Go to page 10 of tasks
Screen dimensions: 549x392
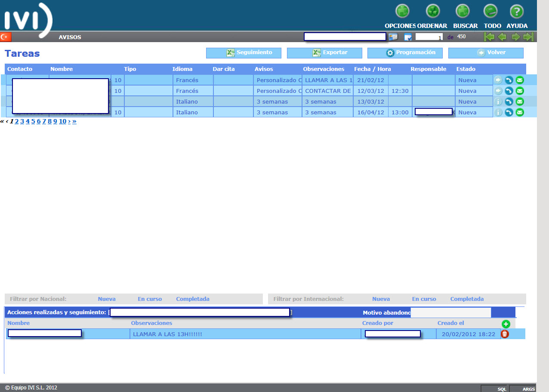coord(62,121)
